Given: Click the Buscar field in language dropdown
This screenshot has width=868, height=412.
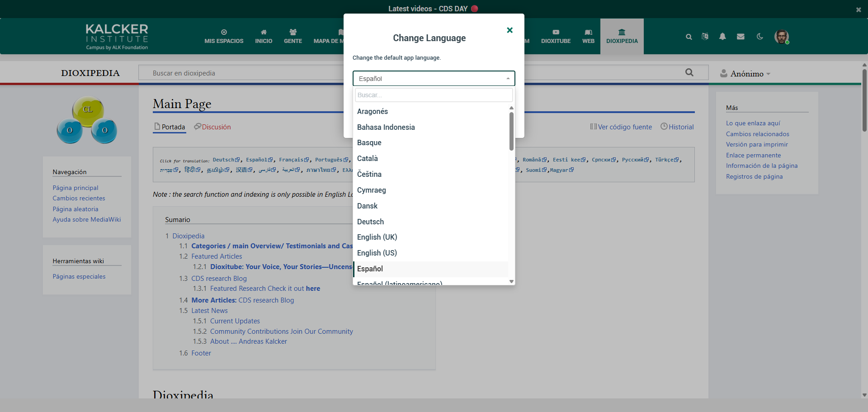Looking at the screenshot, I should pos(433,95).
